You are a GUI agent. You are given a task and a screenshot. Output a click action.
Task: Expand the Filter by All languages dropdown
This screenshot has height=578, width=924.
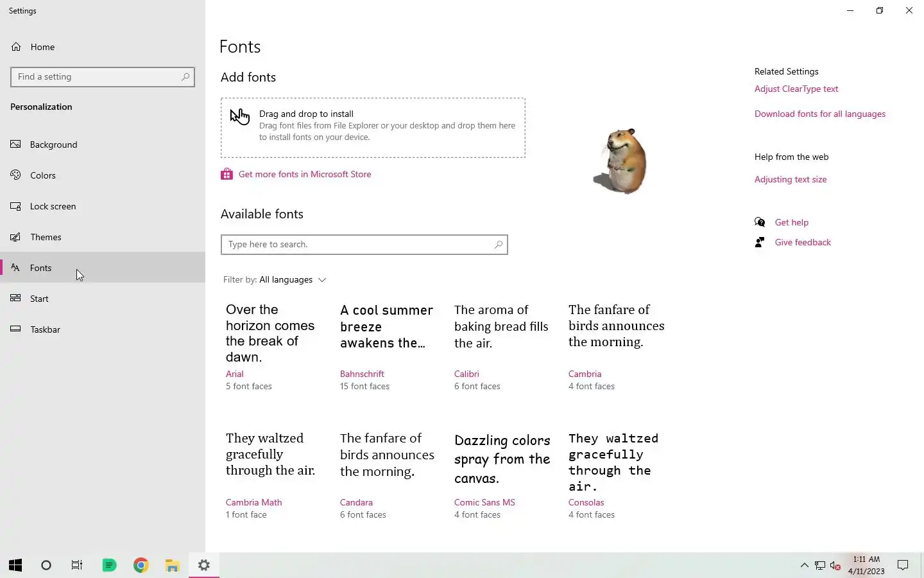275,280
